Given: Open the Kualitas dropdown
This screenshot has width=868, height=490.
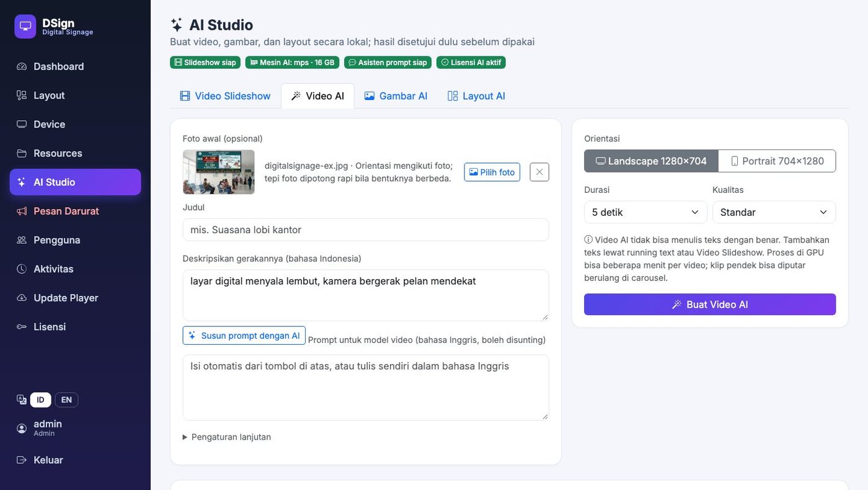Looking at the screenshot, I should [774, 212].
